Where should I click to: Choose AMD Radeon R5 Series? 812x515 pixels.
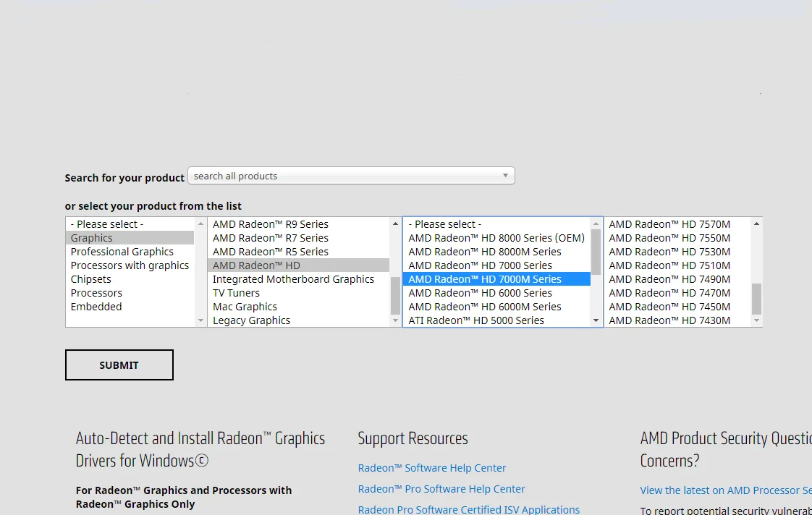pyautogui.click(x=300, y=252)
